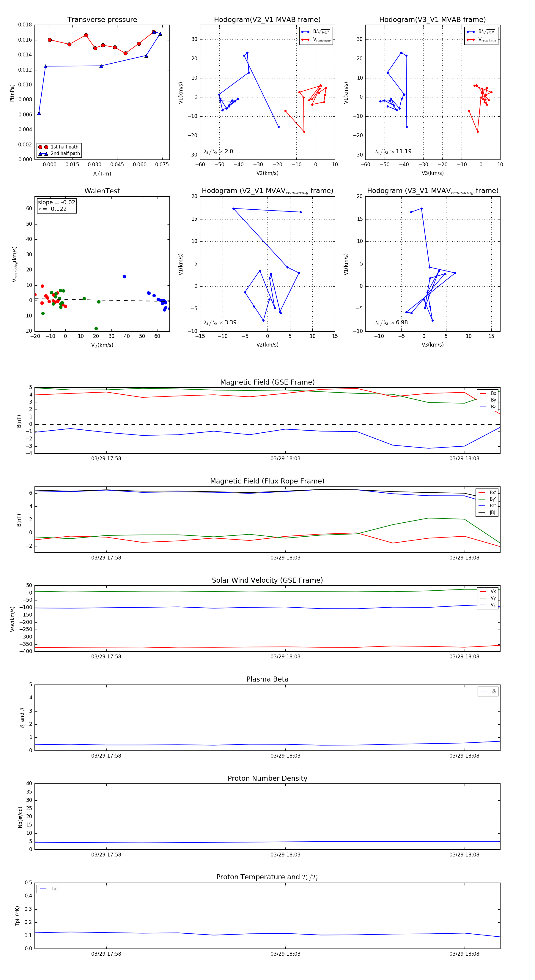Select the "Hodogram(V2_V1 MVAB frame)" title
Screen dimensions: 535x980
[x=267, y=20]
